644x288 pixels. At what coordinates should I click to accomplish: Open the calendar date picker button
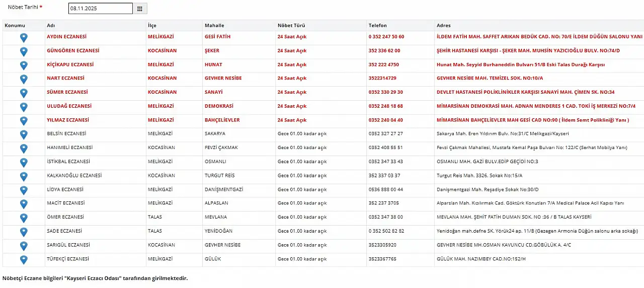point(140,9)
